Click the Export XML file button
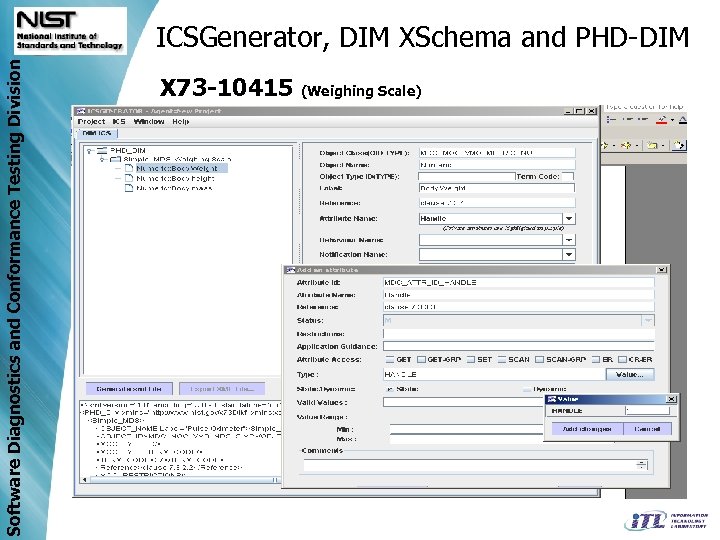Screen dimensions: 720x540 (x=222, y=389)
